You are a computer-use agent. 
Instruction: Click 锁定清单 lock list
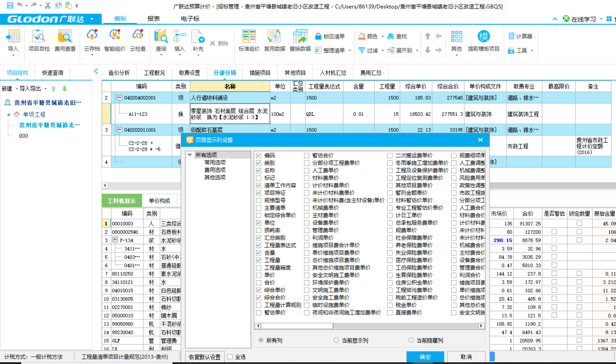click(x=330, y=36)
